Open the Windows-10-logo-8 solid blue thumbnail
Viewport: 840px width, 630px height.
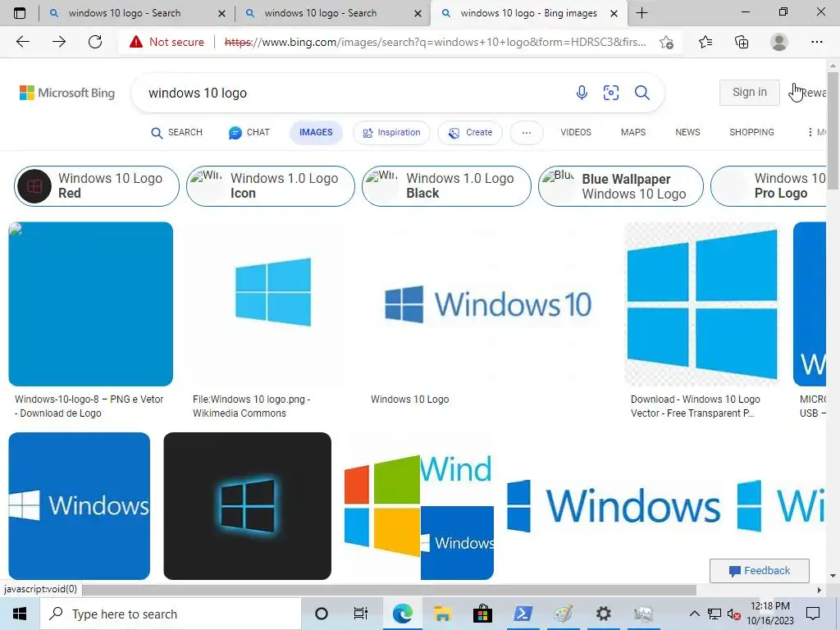click(x=90, y=304)
